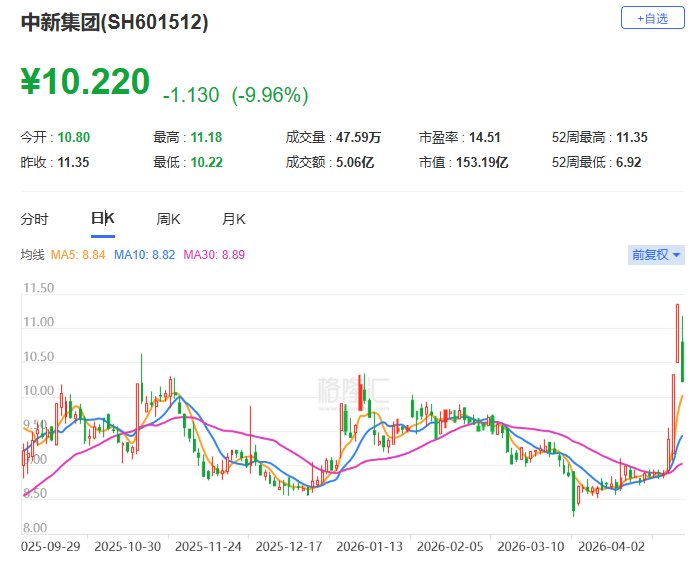This screenshot has height=561, width=696.
Task: Click the 11.00 price axis label
Action: tap(39, 322)
